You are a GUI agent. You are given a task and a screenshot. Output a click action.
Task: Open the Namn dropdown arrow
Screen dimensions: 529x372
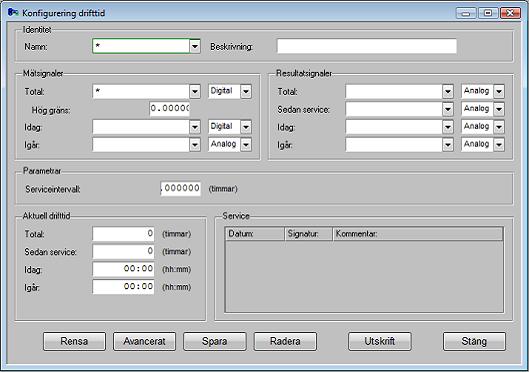pyautogui.click(x=195, y=46)
